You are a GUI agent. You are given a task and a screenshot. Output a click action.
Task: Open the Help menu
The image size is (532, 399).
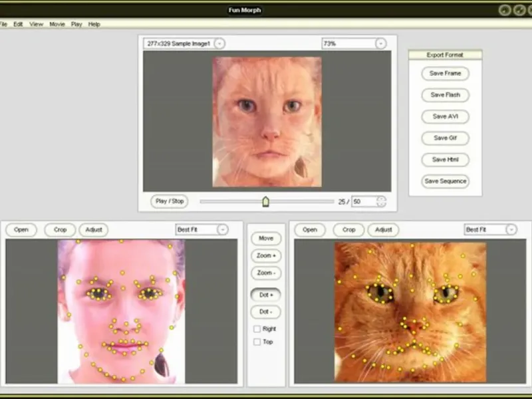pos(94,24)
